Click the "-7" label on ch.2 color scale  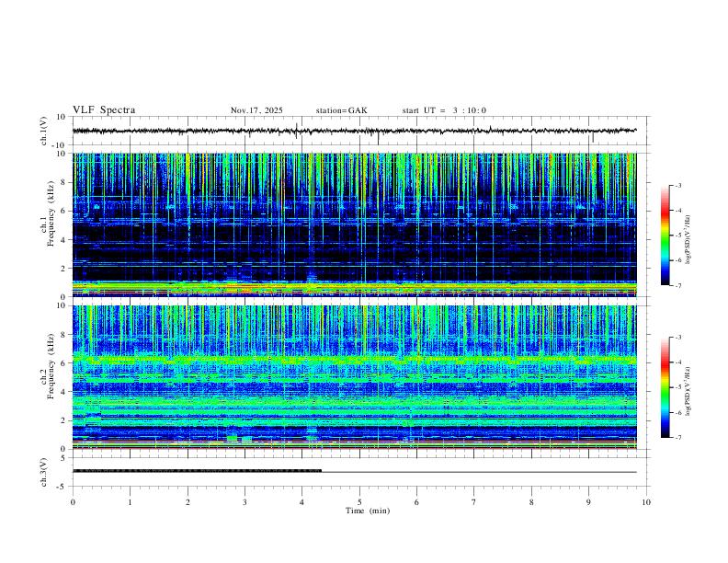coord(677,438)
